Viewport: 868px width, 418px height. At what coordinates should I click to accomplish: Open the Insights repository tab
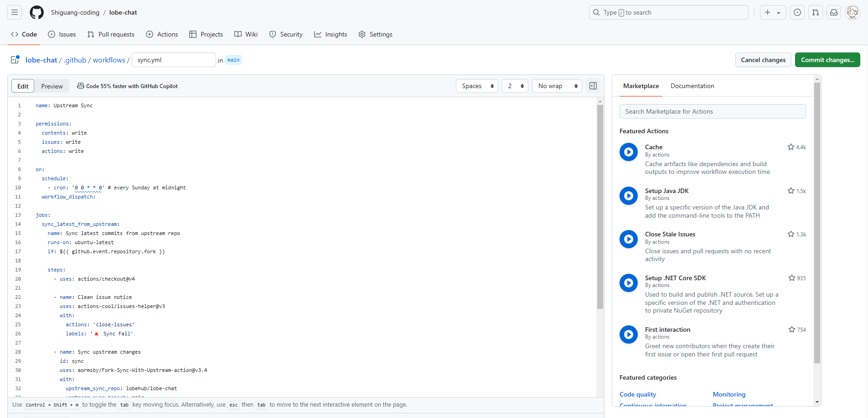[331, 34]
